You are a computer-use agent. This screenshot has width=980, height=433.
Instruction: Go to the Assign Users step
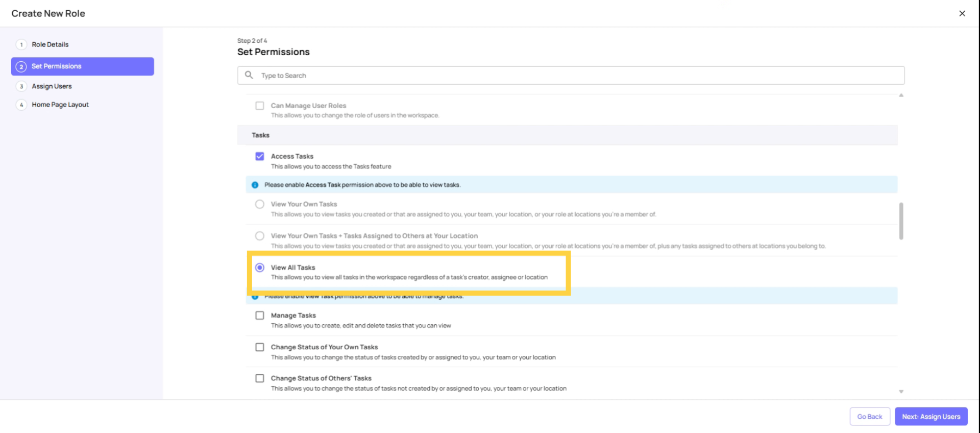click(52, 86)
